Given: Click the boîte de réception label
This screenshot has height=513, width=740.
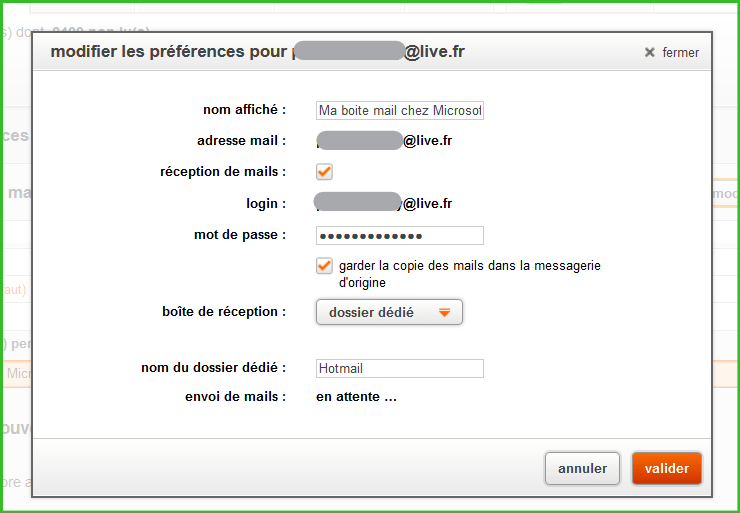Looking at the screenshot, I should pyautogui.click(x=224, y=311).
